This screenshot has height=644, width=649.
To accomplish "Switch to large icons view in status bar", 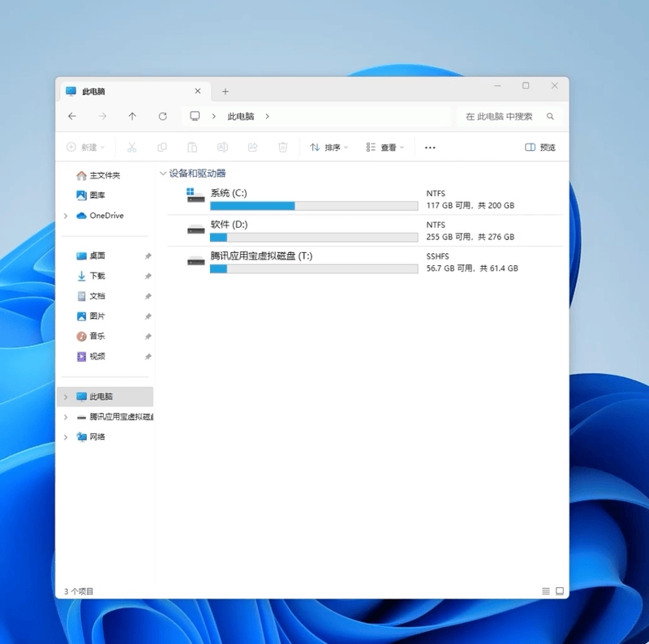I will coord(560,591).
